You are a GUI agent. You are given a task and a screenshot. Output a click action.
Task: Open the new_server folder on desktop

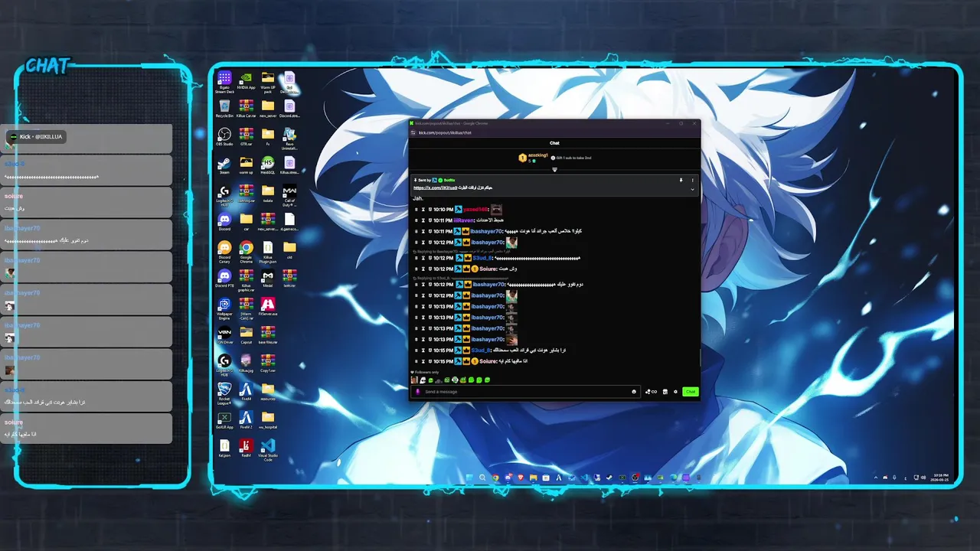tap(268, 108)
